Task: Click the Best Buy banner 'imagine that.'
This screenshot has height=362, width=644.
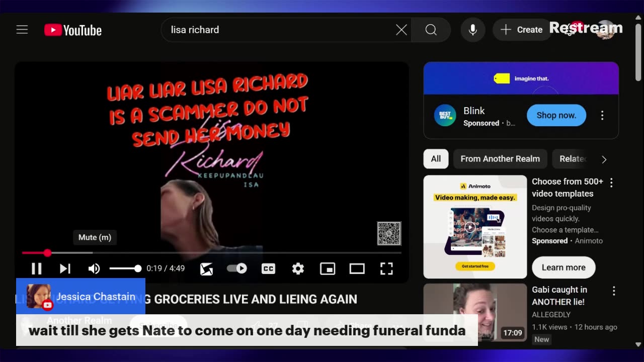Action: [x=521, y=78]
